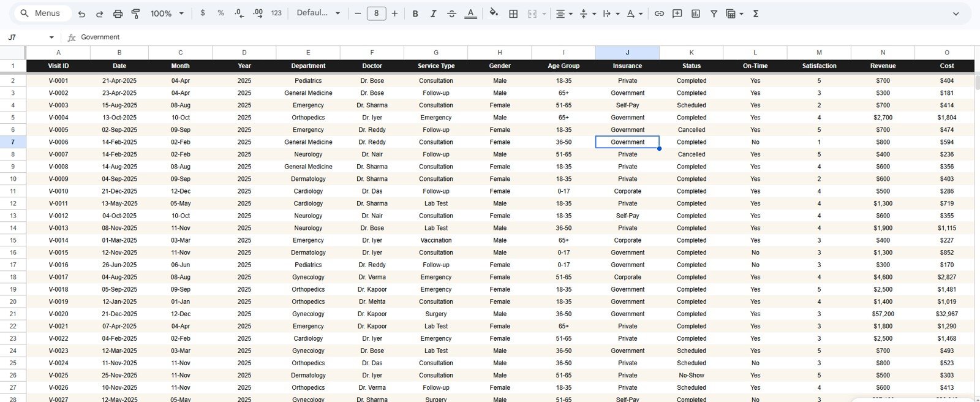Select row 20 header
The image size is (980, 402).
pos(13,301)
